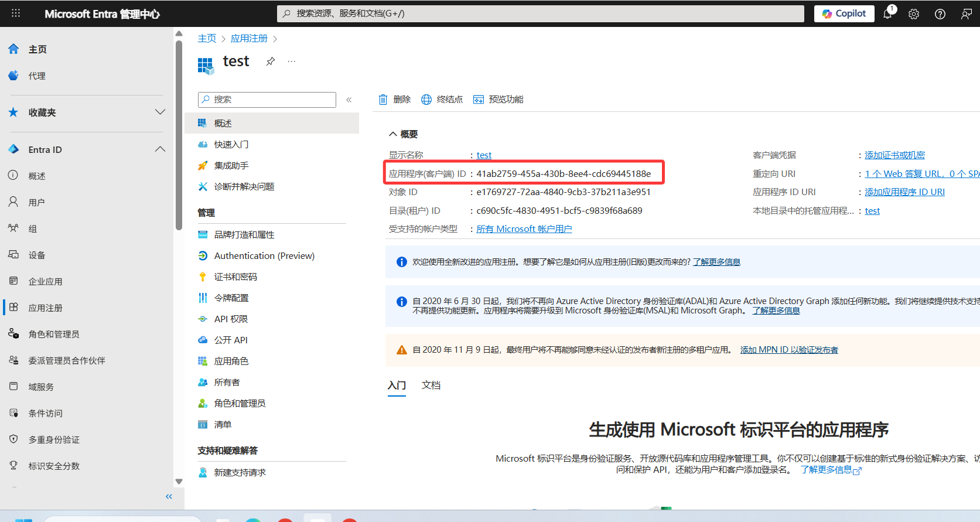Collapse the Entra ID section
Image resolution: width=980 pixels, height=522 pixels.
coord(160,149)
